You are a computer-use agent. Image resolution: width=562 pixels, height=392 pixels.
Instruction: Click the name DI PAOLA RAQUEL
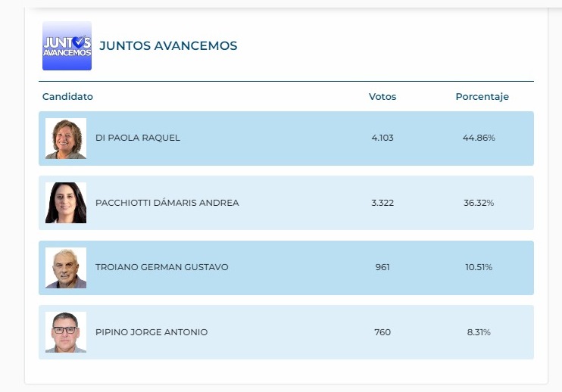click(138, 138)
